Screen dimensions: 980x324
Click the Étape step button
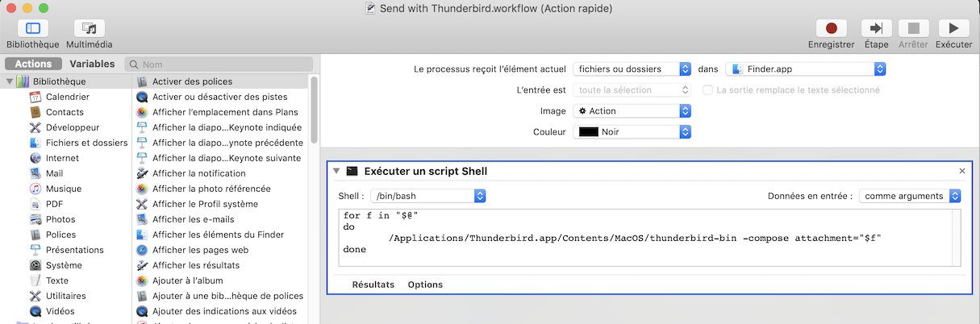[x=876, y=29]
